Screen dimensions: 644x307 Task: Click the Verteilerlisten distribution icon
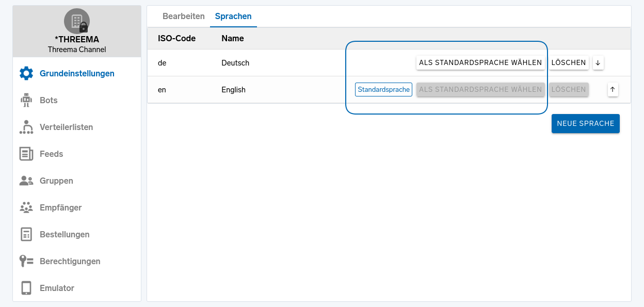26,127
